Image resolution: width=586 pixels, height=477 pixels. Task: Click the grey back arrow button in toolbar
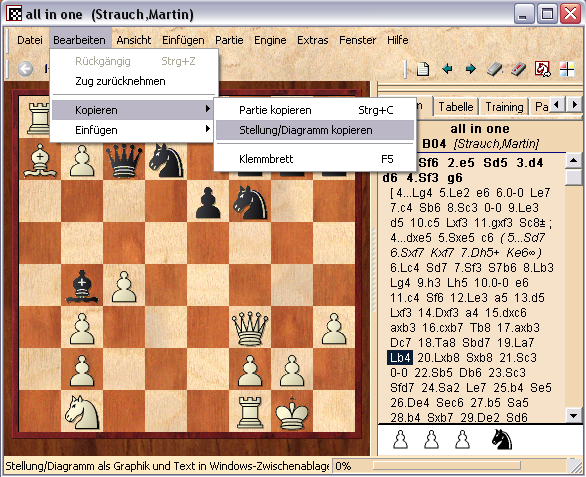[25, 69]
